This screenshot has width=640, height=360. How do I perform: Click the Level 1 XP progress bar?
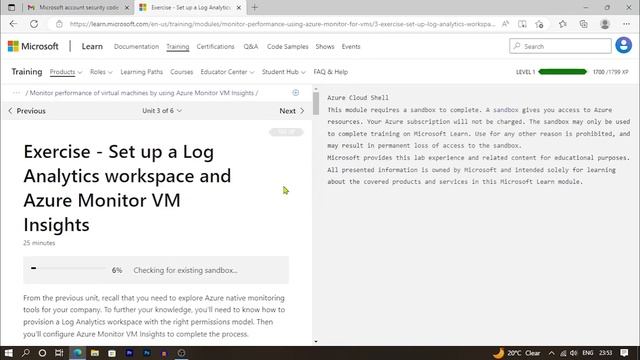point(562,72)
